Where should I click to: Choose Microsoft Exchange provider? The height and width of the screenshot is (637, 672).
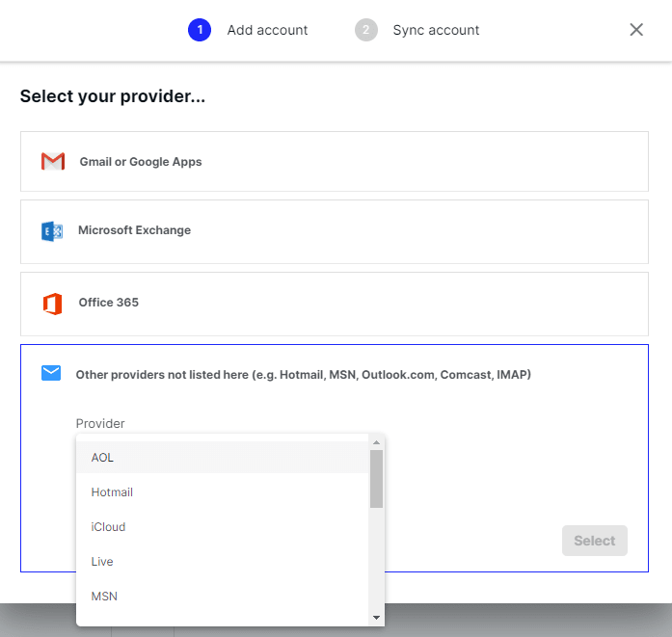pos(335,231)
